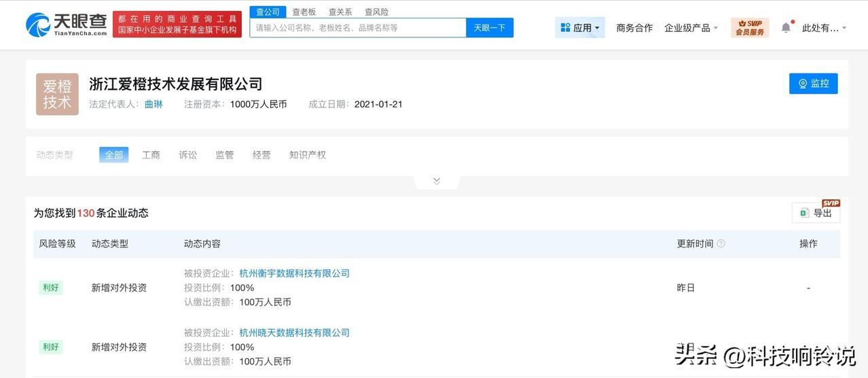
Task: Open the 企业级产品 dropdown
Action: pos(691,28)
